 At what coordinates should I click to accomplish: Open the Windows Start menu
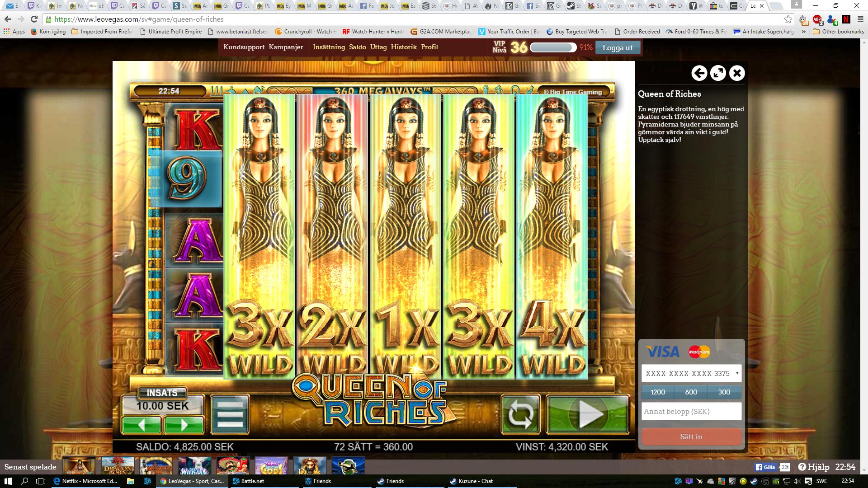(8, 481)
